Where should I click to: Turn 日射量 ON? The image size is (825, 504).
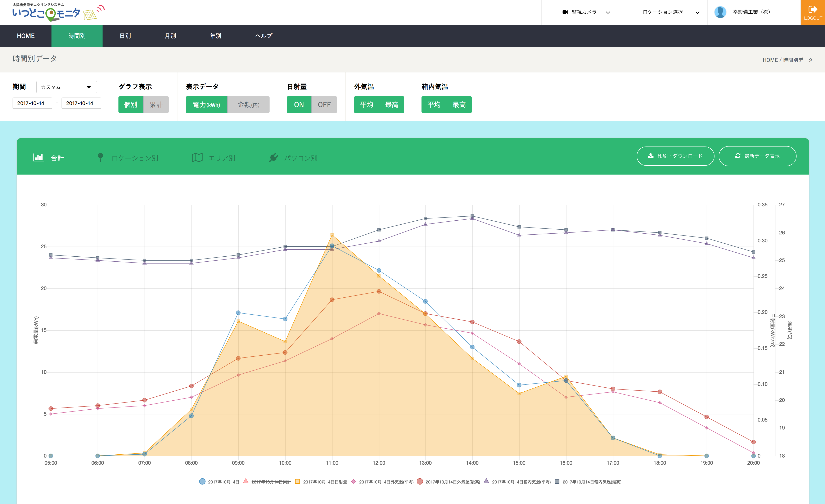tap(299, 104)
